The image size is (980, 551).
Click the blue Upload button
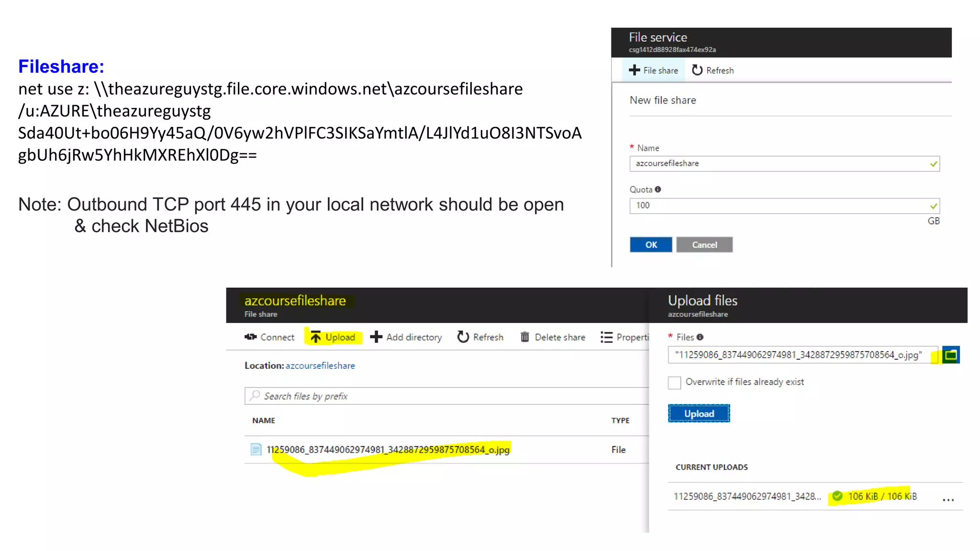[699, 414]
